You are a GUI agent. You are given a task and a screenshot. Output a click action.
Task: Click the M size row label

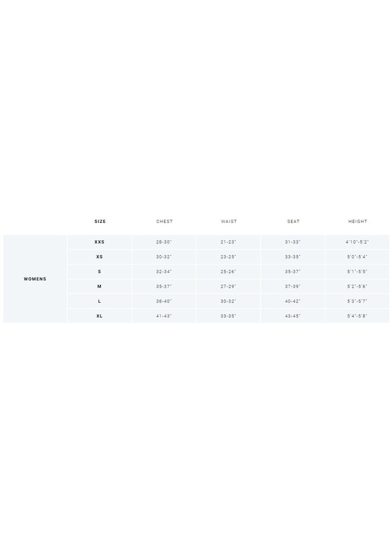pos(100,287)
